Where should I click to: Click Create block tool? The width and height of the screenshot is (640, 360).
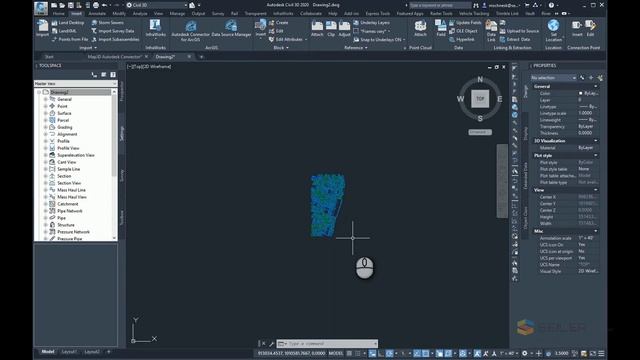(278, 23)
